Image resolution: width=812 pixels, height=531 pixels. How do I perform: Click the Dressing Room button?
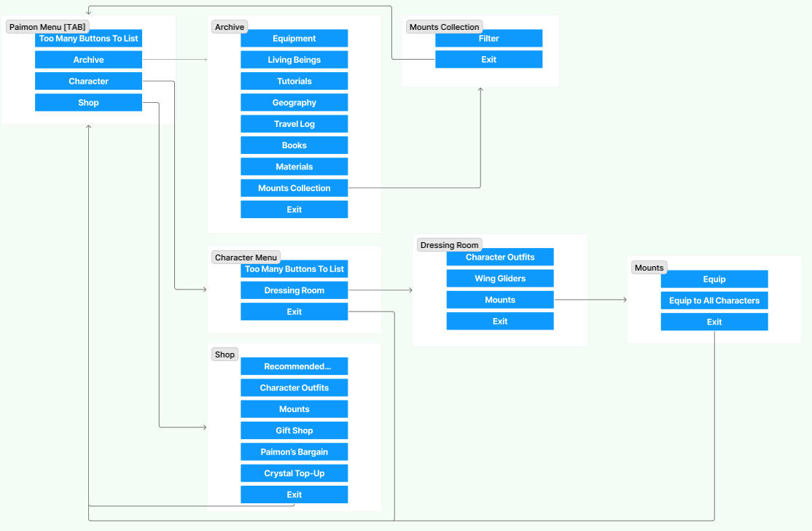294,290
